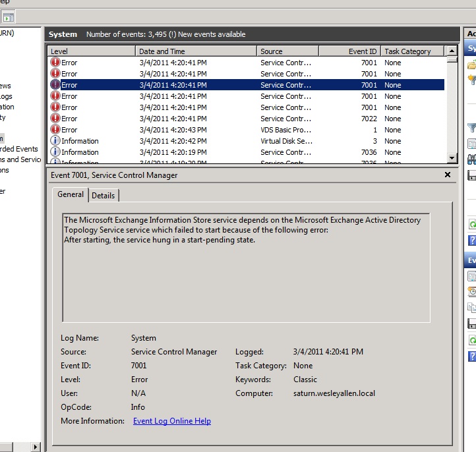Image resolution: width=476 pixels, height=452 pixels.
Task: Sort by the Task Category column header
Action: [413, 51]
